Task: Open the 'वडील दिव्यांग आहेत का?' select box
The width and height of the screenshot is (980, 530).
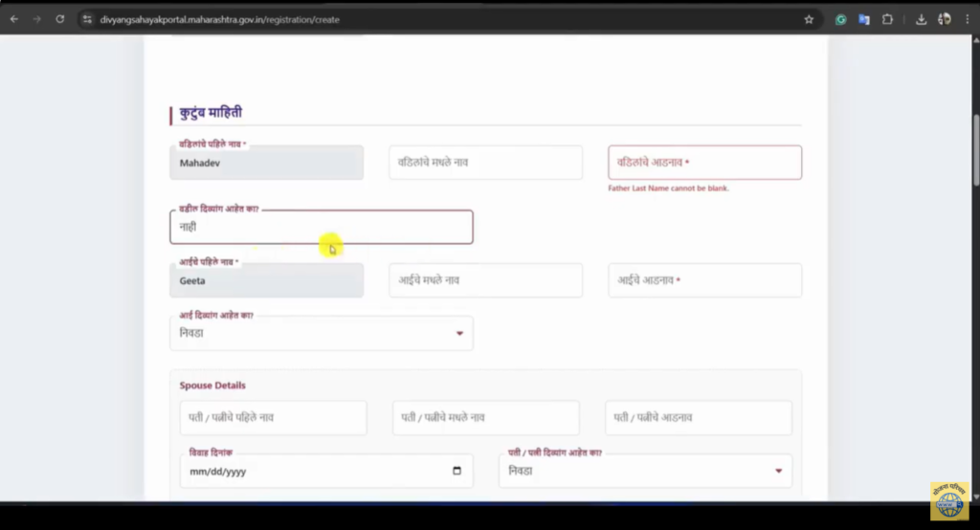Action: (321, 228)
